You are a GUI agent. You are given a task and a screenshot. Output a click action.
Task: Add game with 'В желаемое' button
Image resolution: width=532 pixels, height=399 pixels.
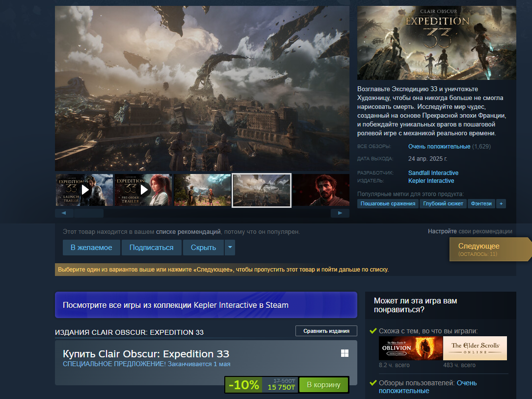click(91, 248)
